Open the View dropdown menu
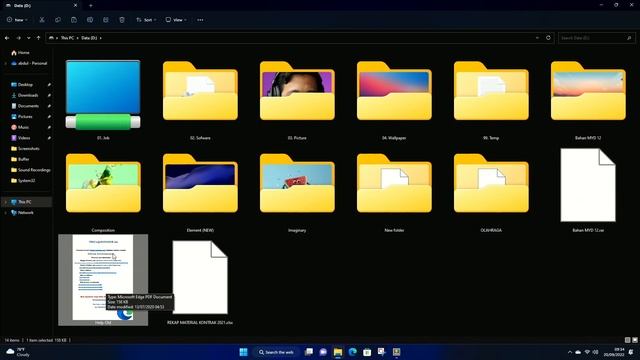The height and width of the screenshot is (360, 640). (176, 20)
